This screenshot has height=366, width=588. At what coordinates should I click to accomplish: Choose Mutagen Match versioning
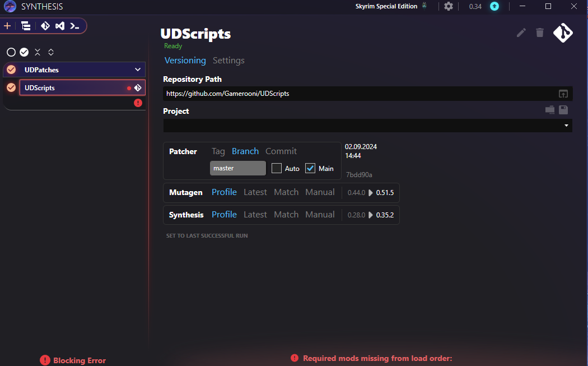tap(286, 192)
